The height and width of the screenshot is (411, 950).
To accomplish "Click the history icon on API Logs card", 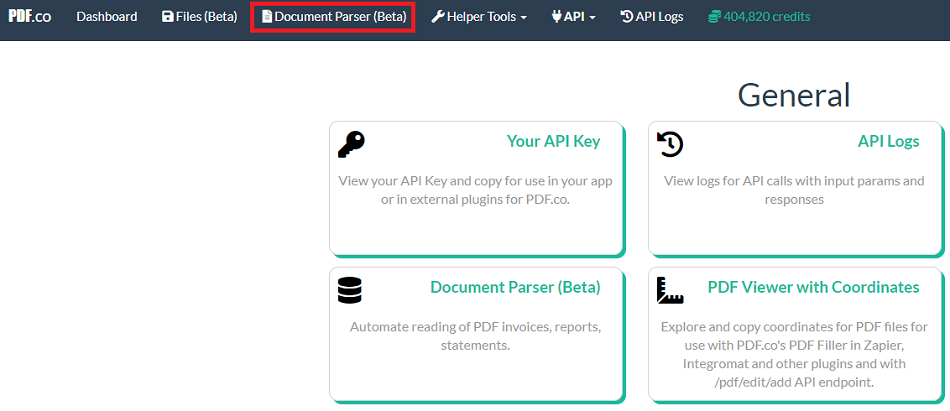I will (x=670, y=145).
